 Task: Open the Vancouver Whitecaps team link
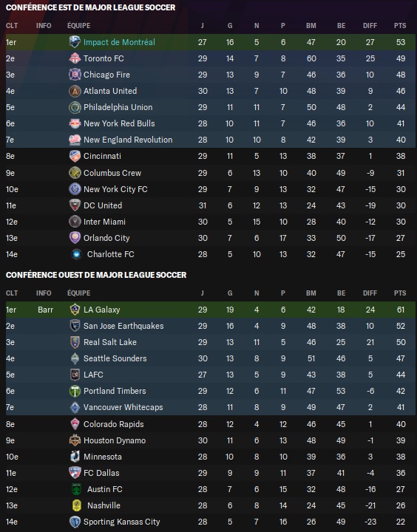pos(123,407)
